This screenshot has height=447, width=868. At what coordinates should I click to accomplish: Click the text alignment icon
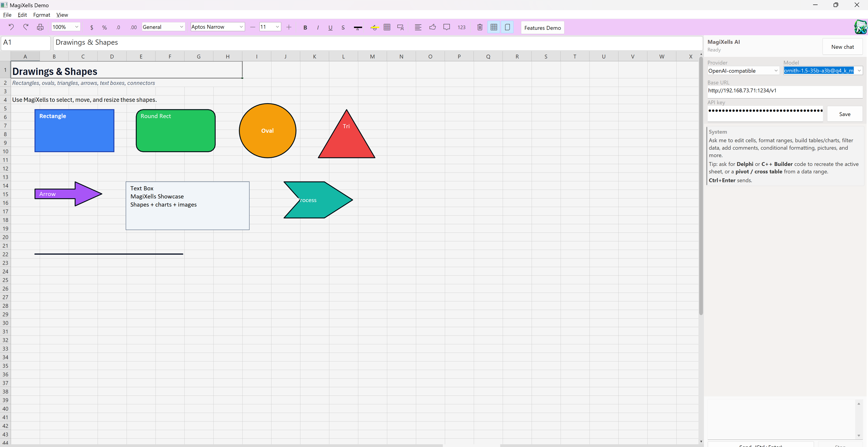[x=418, y=27]
